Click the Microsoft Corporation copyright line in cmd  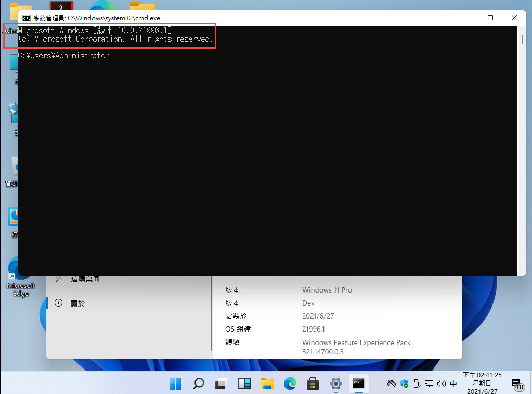coord(115,39)
